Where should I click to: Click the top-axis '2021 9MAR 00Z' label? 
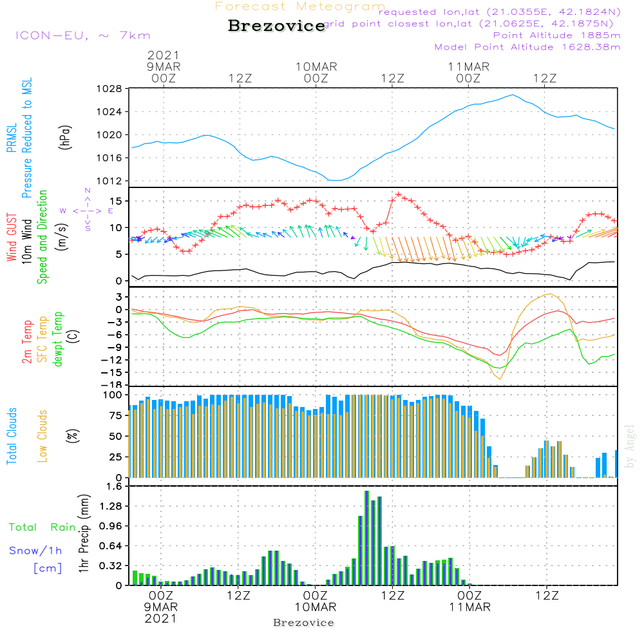pyautogui.click(x=164, y=66)
